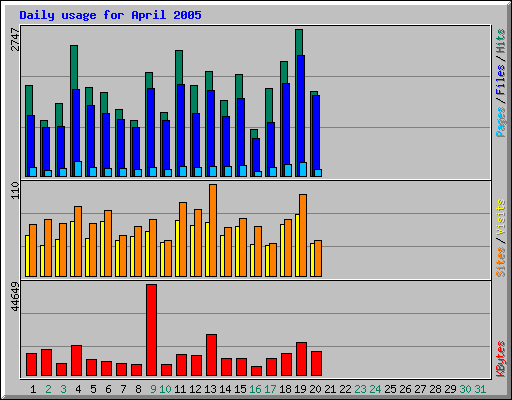Click the orange sites bar for day 13
The height and width of the screenshot is (400, 512).
click(213, 230)
